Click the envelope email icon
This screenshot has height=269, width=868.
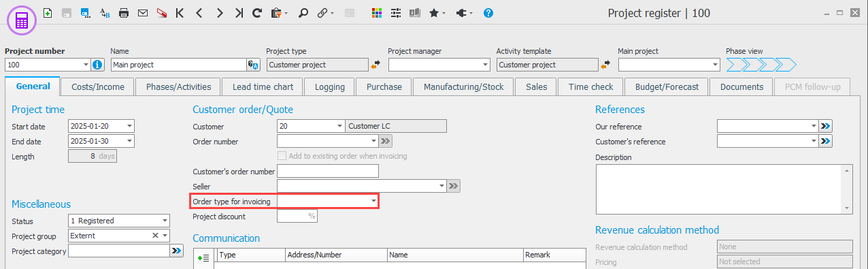point(142,12)
